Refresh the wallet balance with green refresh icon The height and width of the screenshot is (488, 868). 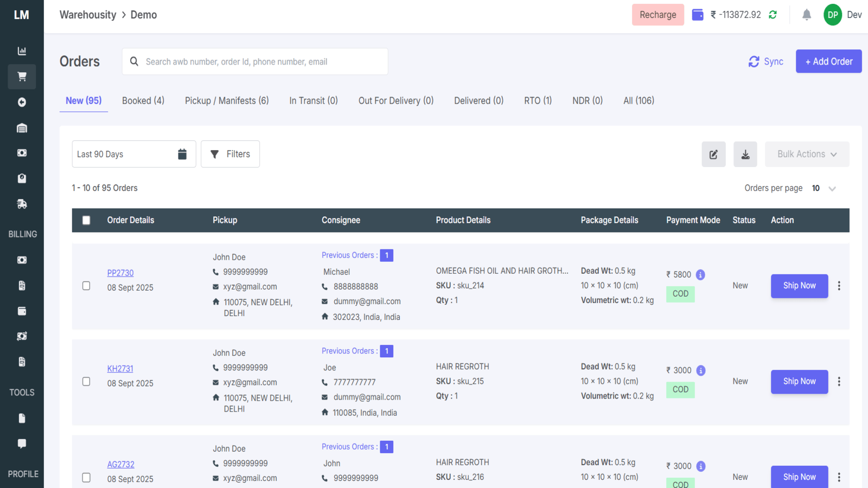click(x=773, y=15)
